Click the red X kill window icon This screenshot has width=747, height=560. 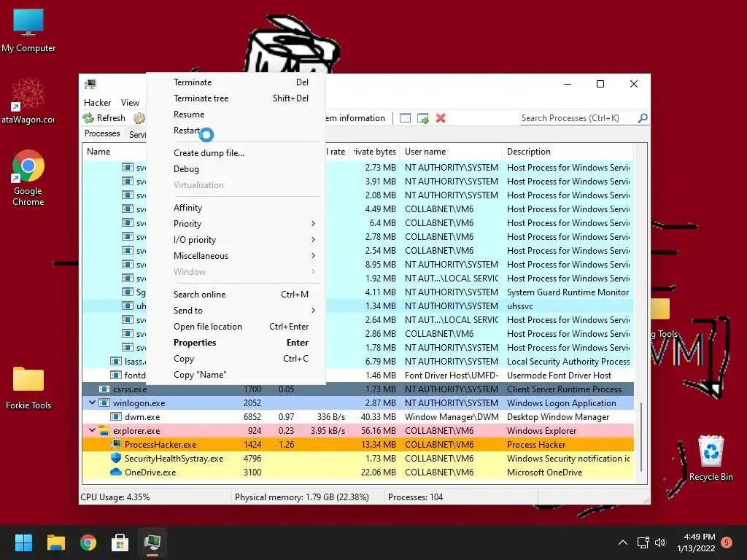point(441,118)
